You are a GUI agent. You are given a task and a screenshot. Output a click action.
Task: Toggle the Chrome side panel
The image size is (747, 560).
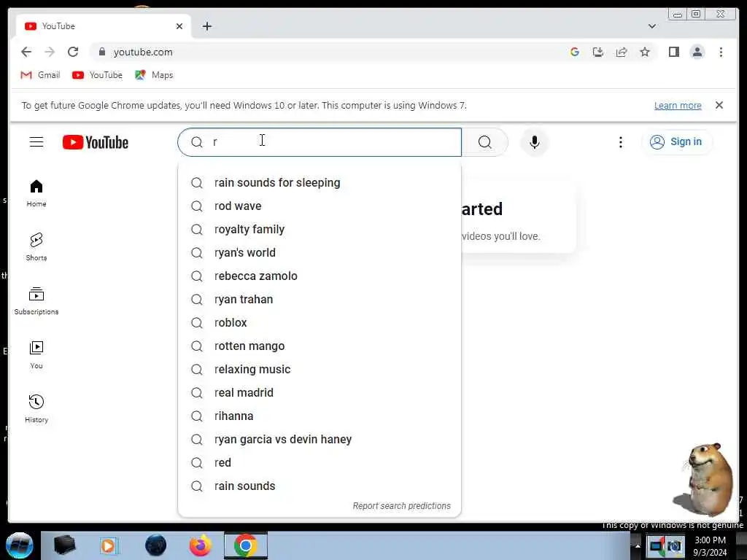673,52
